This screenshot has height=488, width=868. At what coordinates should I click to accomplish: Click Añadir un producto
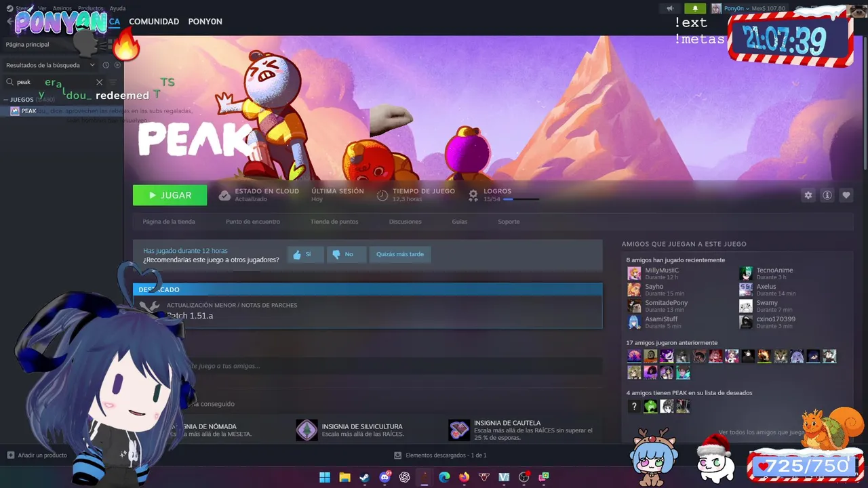tap(37, 455)
